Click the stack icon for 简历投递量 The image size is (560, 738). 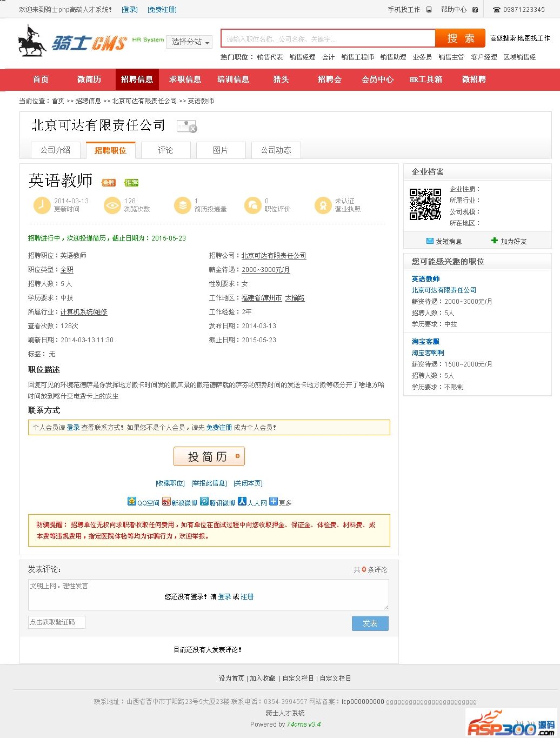(183, 205)
